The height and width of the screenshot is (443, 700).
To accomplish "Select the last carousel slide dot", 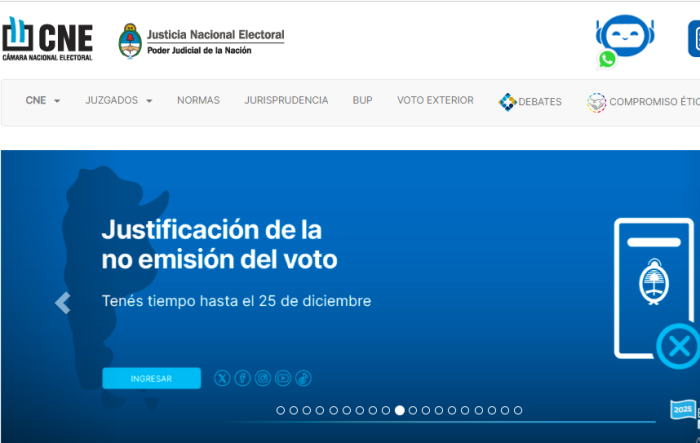I will point(518,410).
